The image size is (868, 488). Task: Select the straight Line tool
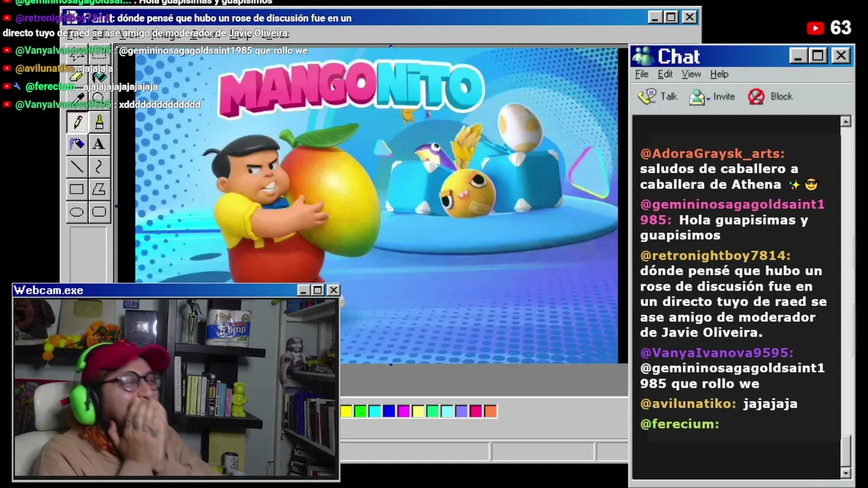[x=77, y=167]
